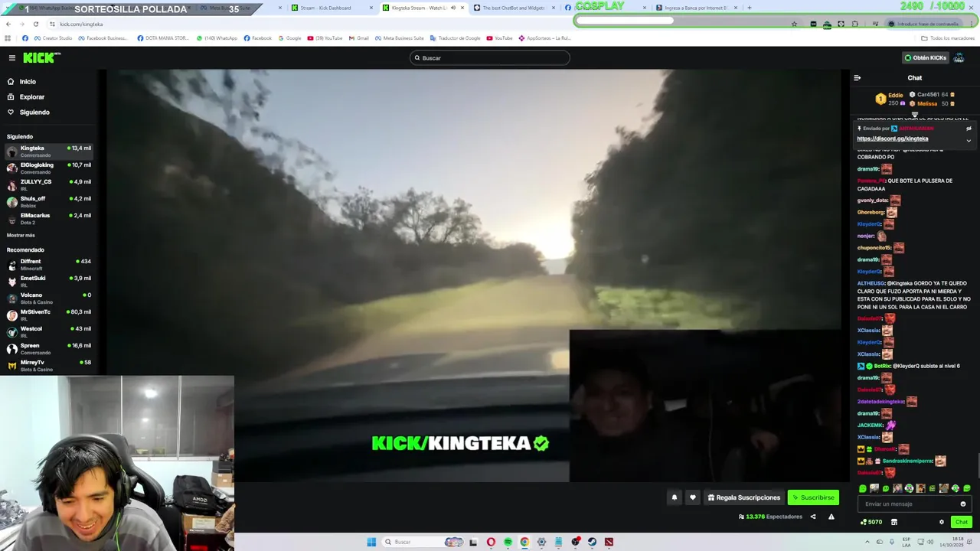Share the stream via share icon
The height and width of the screenshot is (551, 980).
(x=813, y=517)
